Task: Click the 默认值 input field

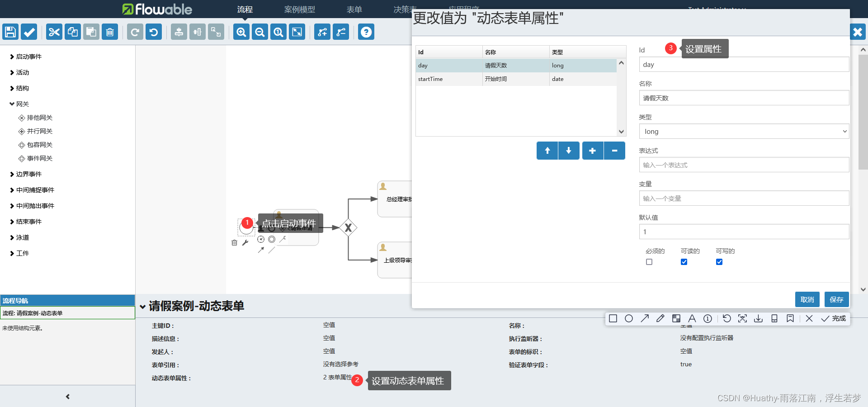Action: pyautogui.click(x=744, y=232)
